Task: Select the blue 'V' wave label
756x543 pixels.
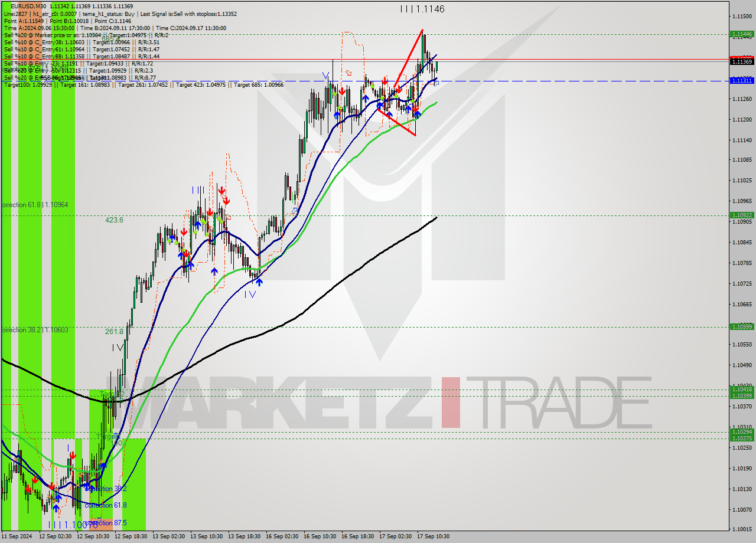Action: (325, 76)
